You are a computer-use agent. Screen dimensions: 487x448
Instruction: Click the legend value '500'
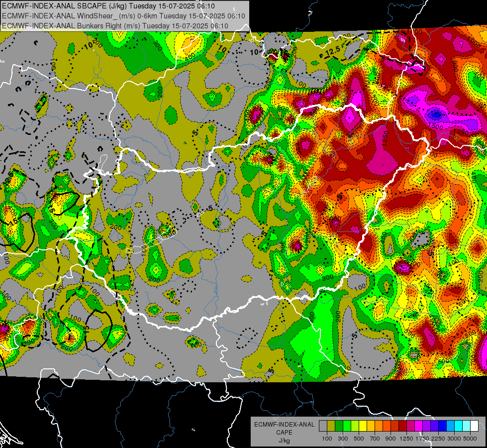click(x=359, y=439)
